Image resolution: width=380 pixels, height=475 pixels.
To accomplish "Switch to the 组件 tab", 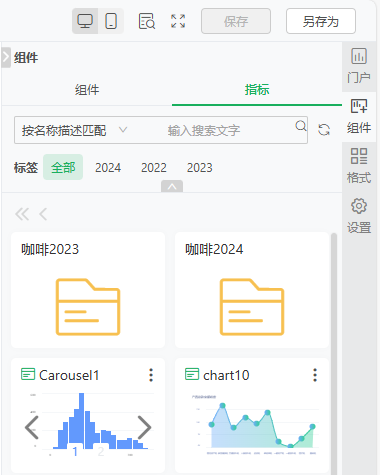I will point(87,90).
